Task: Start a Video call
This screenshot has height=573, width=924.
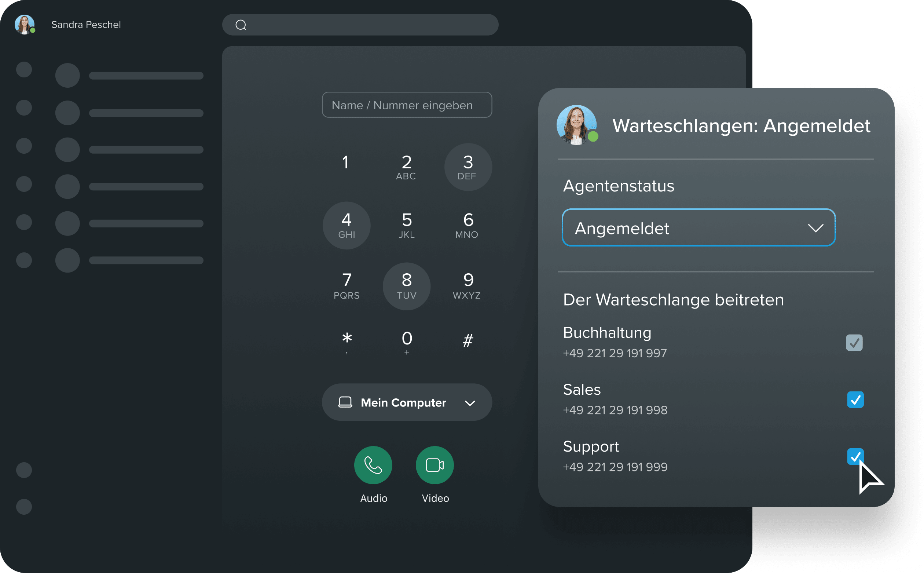Action: 435,465
